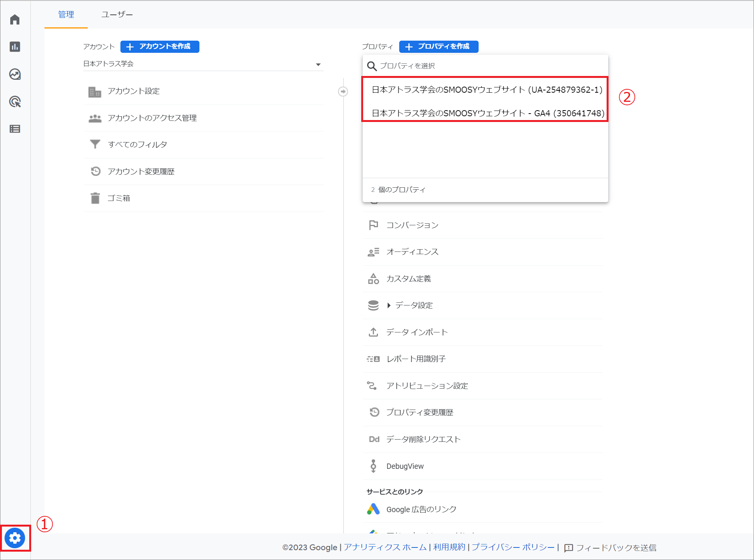The height and width of the screenshot is (560, 754).
Task: Expand the データ設定 triangle
Action: (x=389, y=305)
